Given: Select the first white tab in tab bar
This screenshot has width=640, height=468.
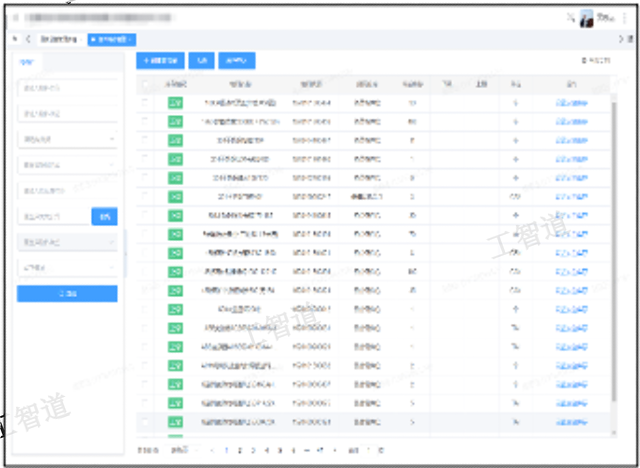Looking at the screenshot, I should 60,39.
